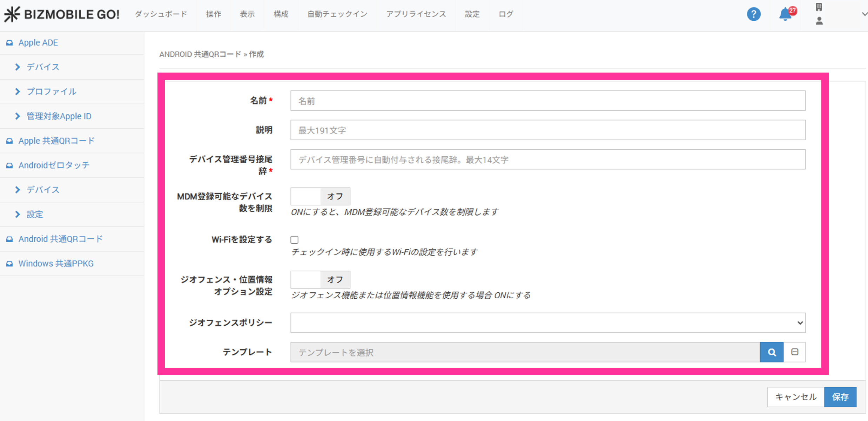Open the ジオフェンスポリシー dropdown

point(547,323)
